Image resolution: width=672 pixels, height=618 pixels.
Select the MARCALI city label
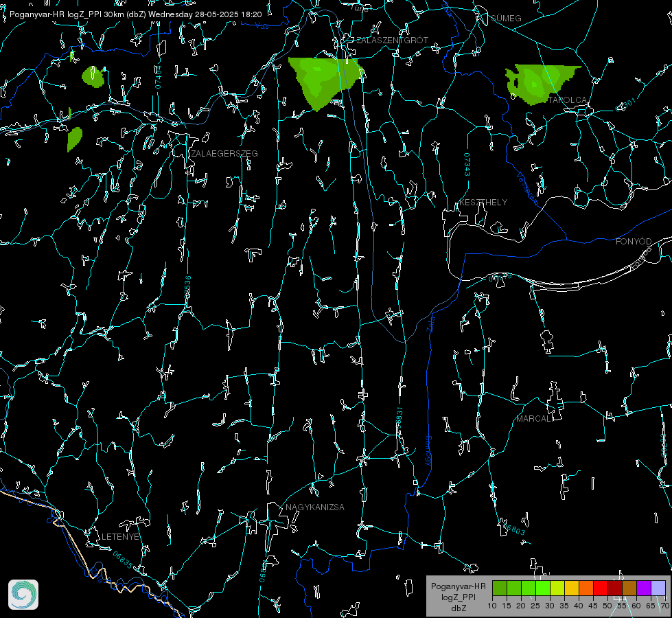pyautogui.click(x=535, y=419)
